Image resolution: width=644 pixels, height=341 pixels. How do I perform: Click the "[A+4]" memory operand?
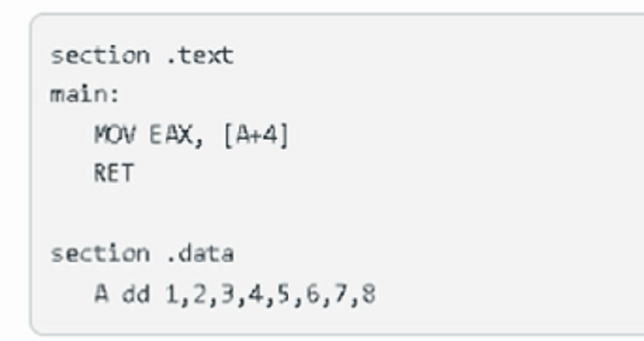tap(256, 135)
